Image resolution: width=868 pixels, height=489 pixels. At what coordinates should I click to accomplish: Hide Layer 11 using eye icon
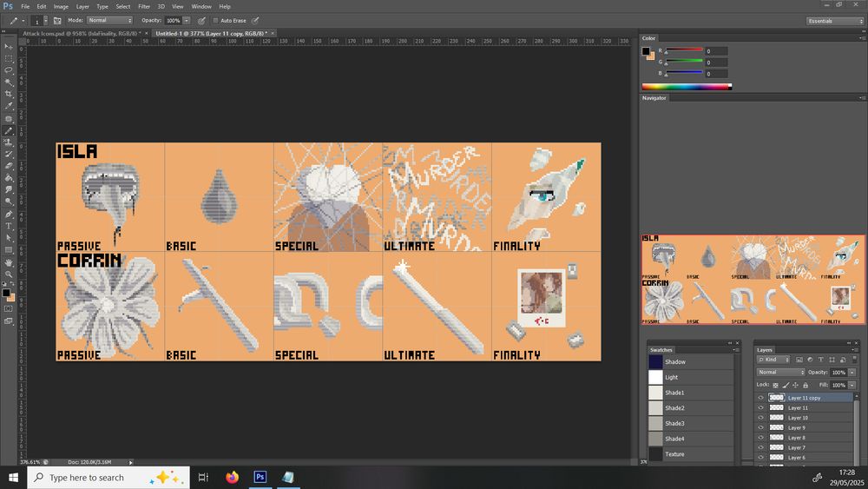pyautogui.click(x=760, y=407)
